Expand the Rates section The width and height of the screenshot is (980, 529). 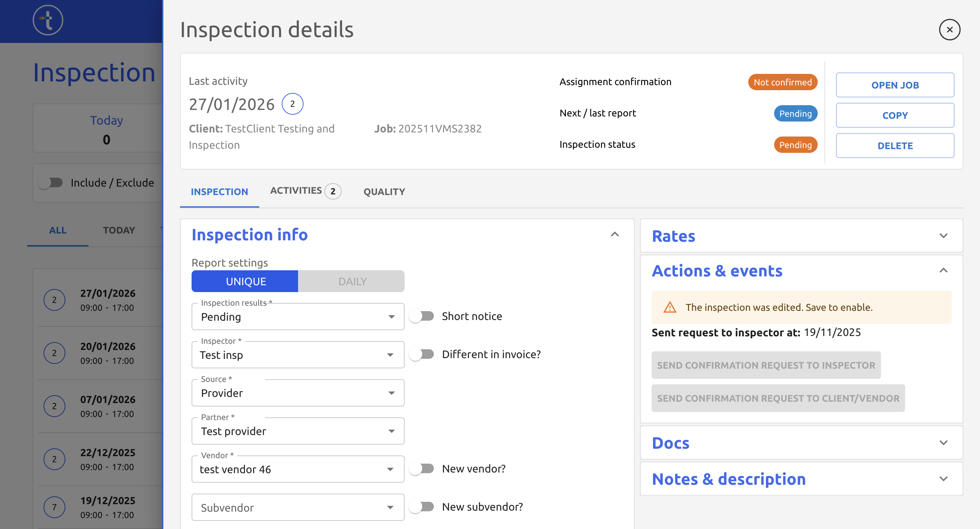click(943, 236)
